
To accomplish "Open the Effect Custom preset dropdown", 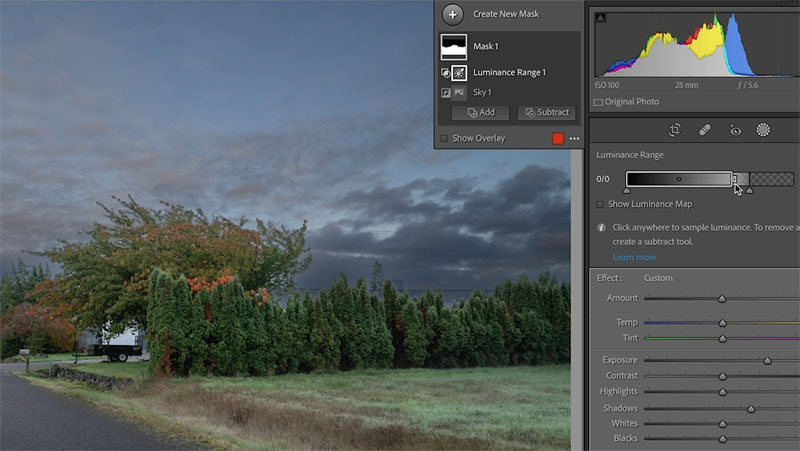I will (x=662, y=278).
